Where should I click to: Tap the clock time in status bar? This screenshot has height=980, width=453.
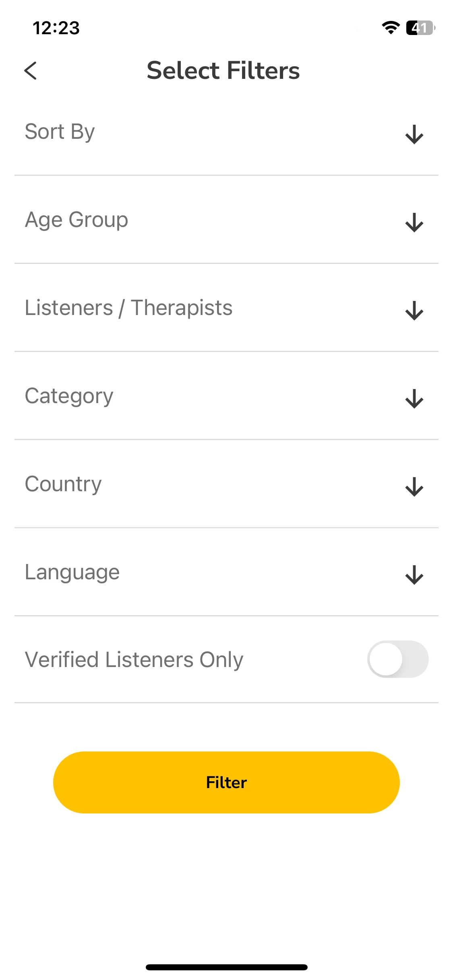click(56, 28)
